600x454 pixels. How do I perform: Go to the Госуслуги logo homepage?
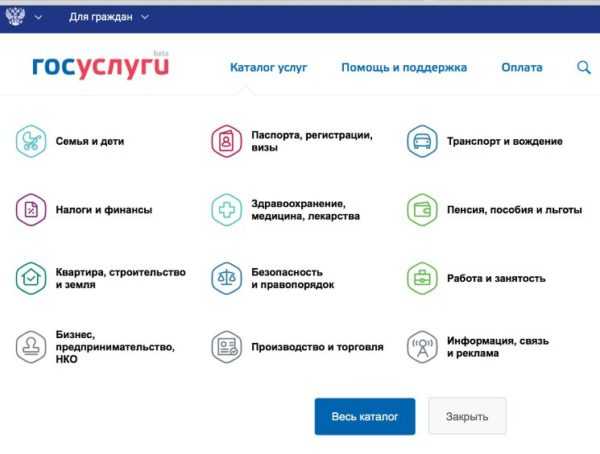point(101,67)
